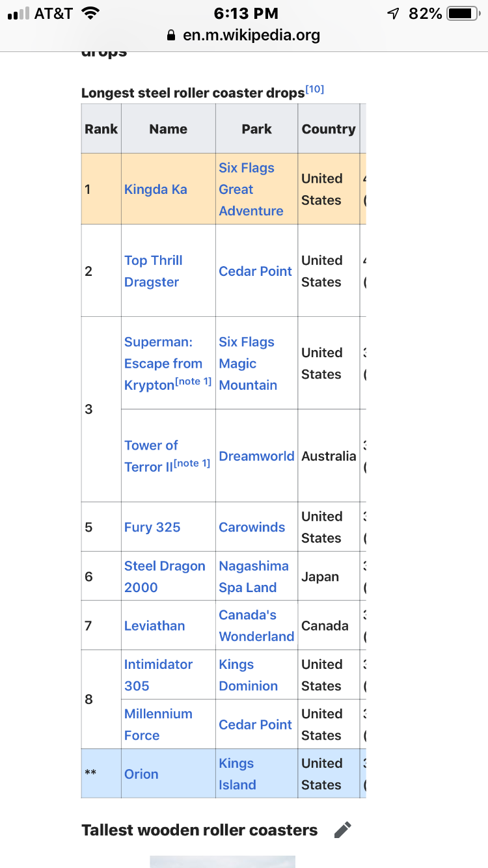Screen dimensions: 488x868
Task: Open the Dreamworld park link
Action: point(256,456)
